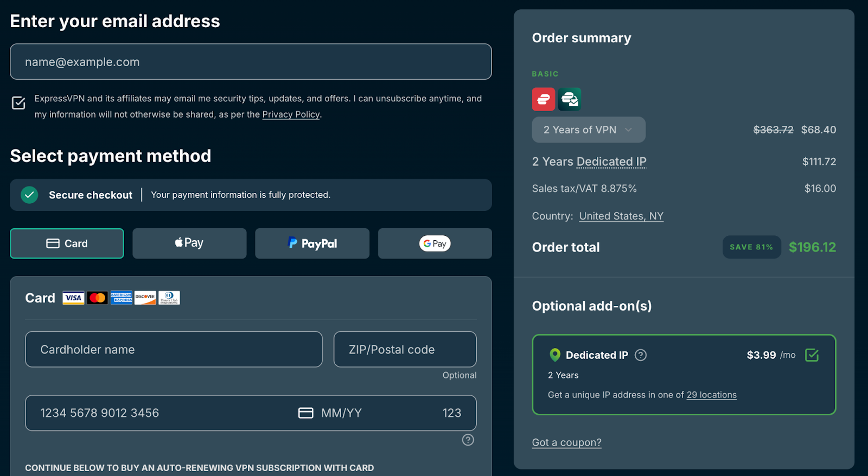Open the 29 locations link
The height and width of the screenshot is (476, 868).
point(712,395)
